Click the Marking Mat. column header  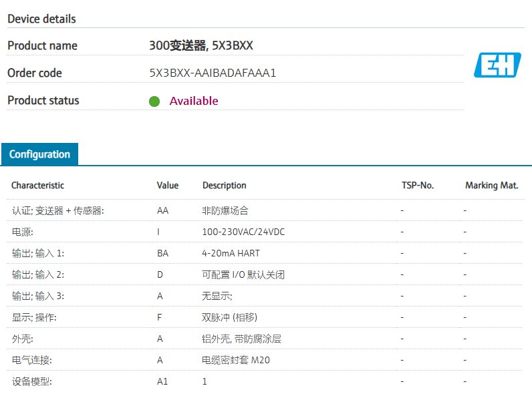[491, 185]
